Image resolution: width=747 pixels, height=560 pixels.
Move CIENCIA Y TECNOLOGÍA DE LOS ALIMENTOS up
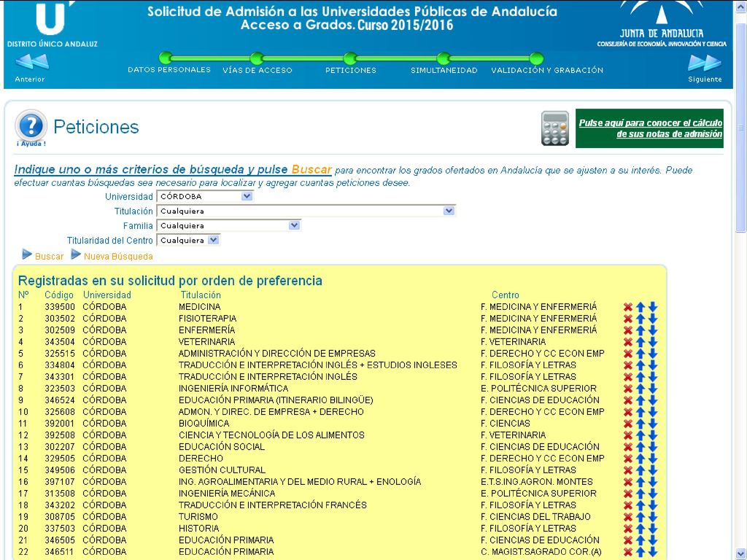tap(640, 435)
